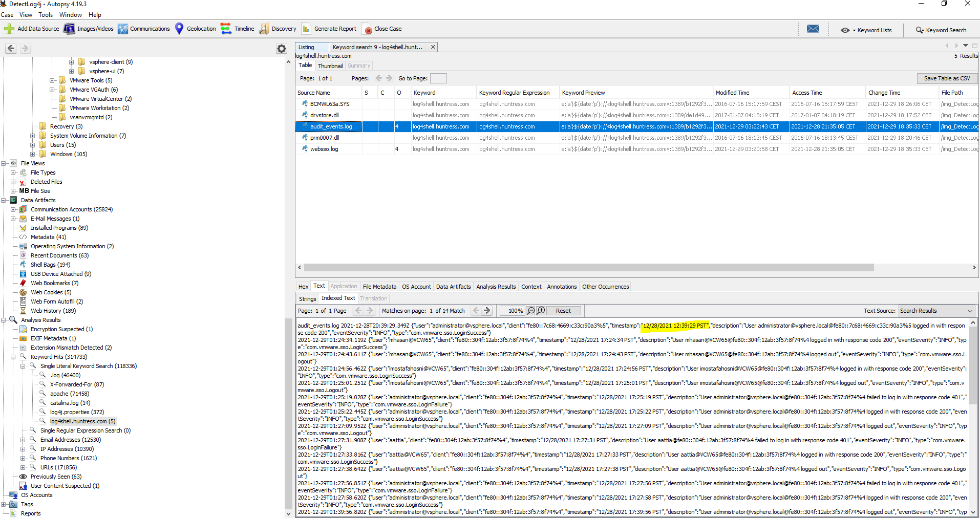Open Images/Videos viewer
This screenshot has width=980, height=518.
tap(69, 29)
